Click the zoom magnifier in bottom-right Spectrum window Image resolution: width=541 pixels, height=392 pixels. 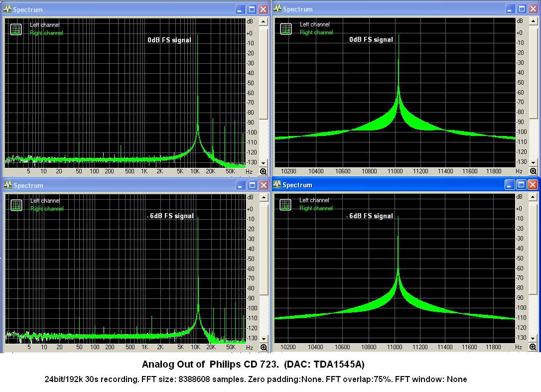tap(533, 347)
